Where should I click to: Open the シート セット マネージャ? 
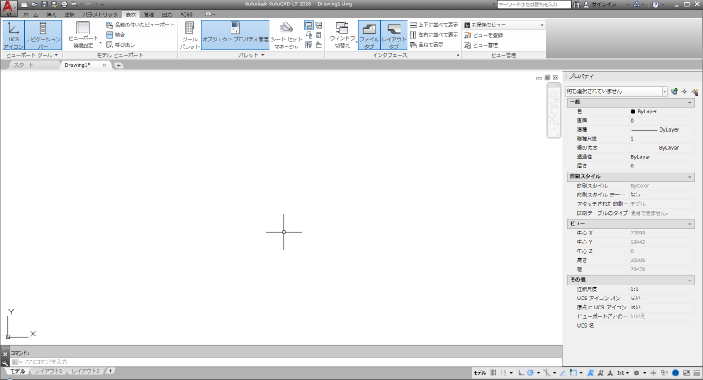pyautogui.click(x=286, y=35)
